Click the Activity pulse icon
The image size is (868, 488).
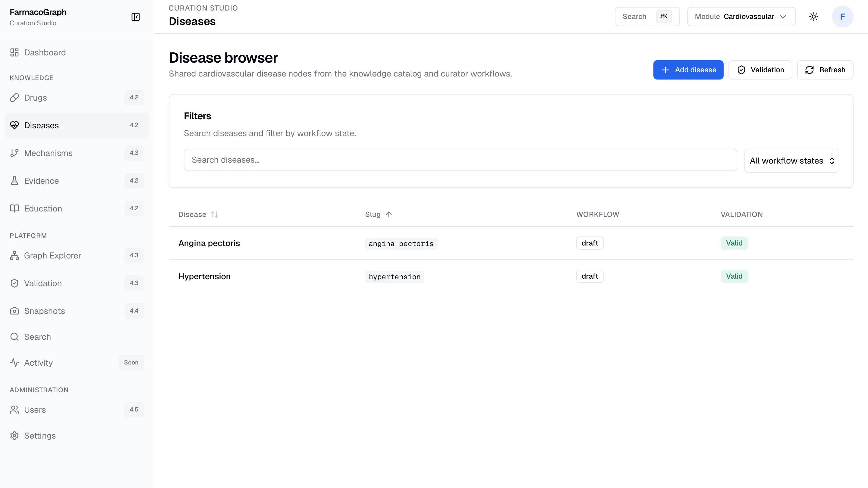[14, 363]
